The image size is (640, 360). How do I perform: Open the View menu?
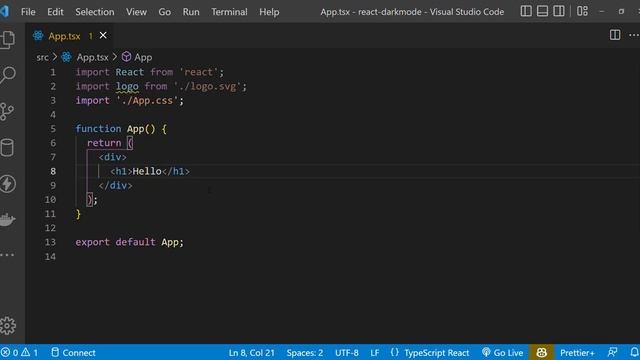[x=136, y=12]
